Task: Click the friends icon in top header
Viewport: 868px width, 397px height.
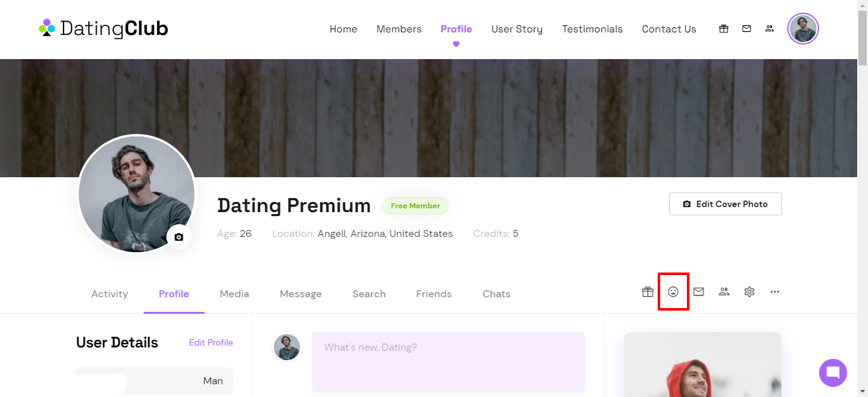Action: click(x=770, y=29)
